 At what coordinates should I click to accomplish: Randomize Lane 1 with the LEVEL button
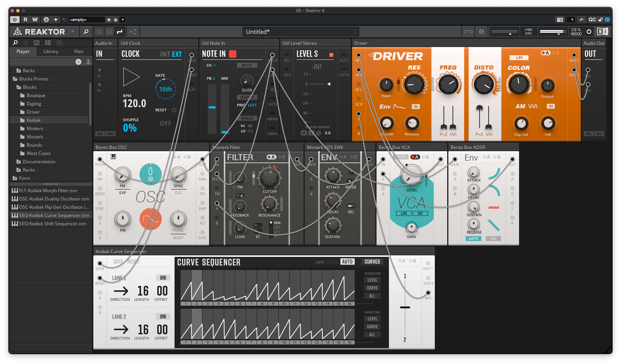[x=372, y=280]
